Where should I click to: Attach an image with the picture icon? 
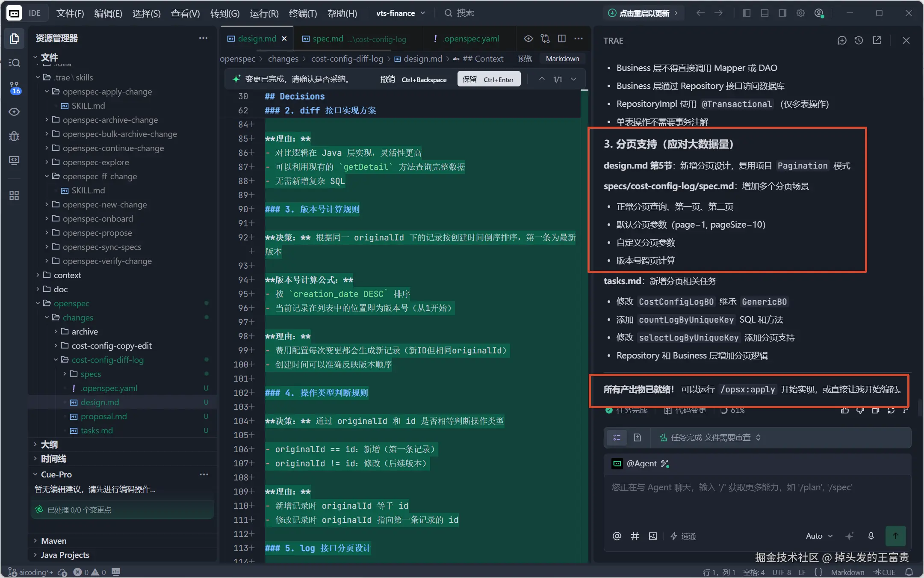pyautogui.click(x=652, y=536)
